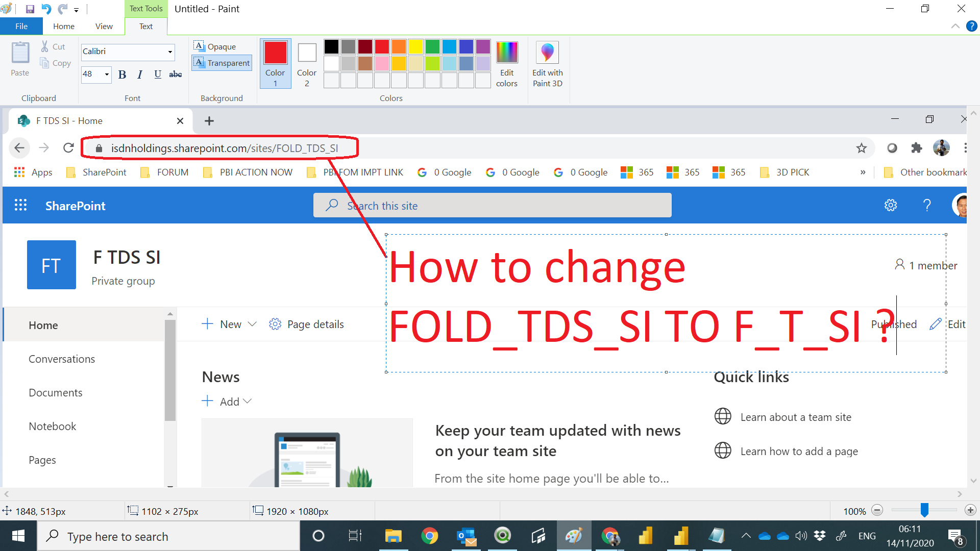980x551 pixels.
Task: Expand Customize Quick Access Toolbar arrow
Action: pyautogui.click(x=76, y=10)
